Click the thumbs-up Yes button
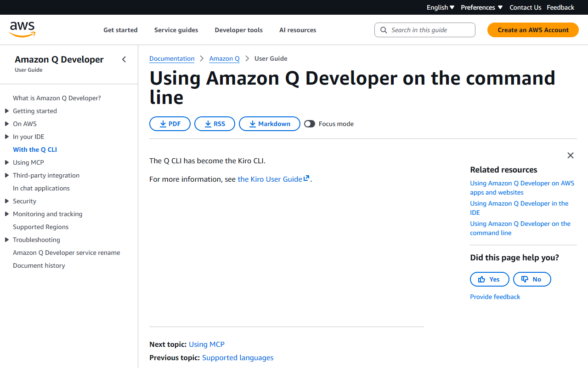 (490, 279)
